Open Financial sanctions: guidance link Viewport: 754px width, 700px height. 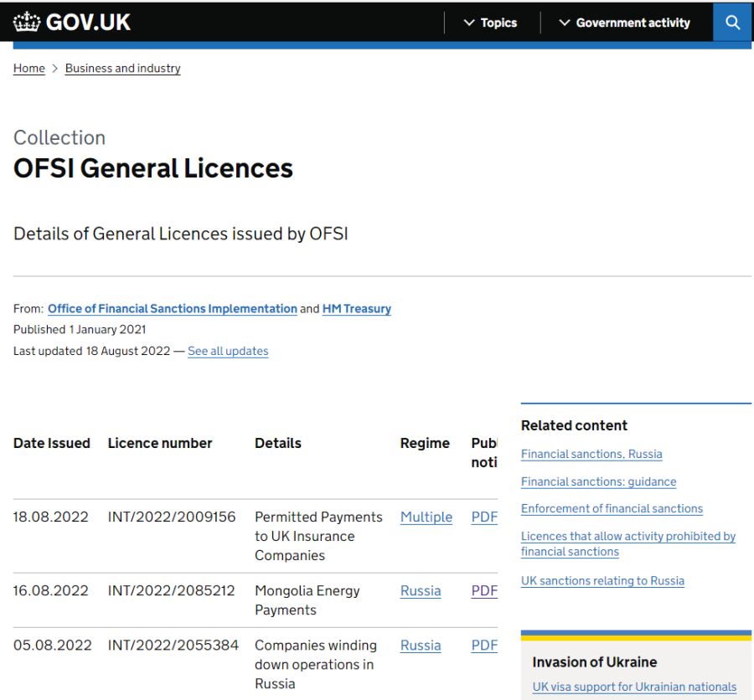click(599, 481)
